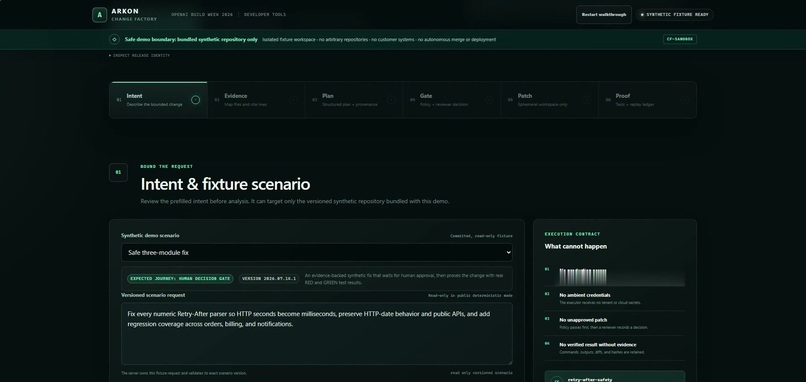
Task: Click the Version 2026.07.16.1 badge
Action: (x=269, y=279)
